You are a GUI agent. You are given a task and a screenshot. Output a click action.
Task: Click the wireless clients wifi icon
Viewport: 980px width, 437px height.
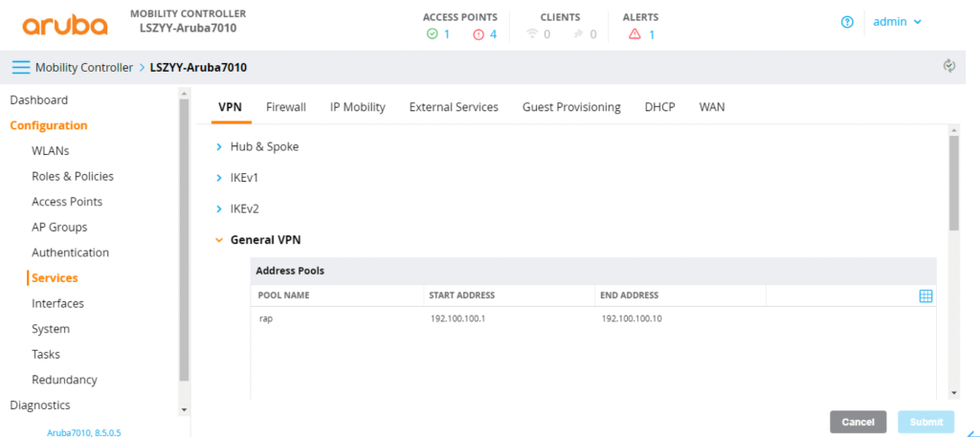pos(532,34)
